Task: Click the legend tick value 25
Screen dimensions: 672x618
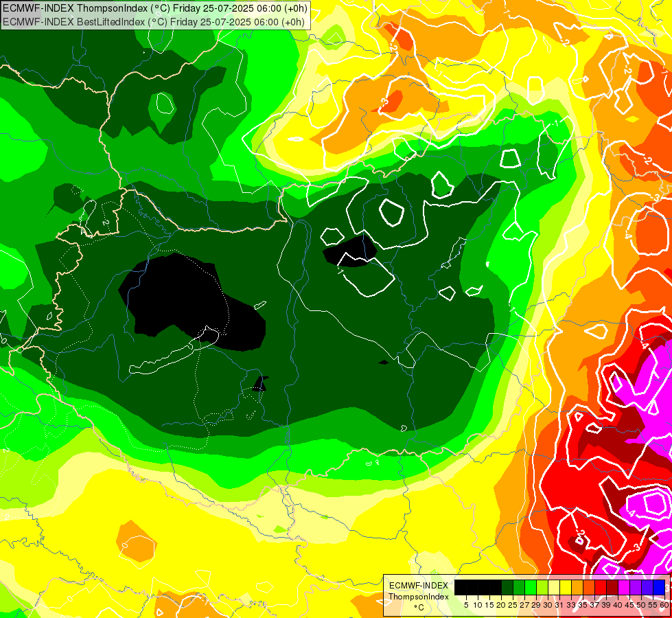Action: point(513,605)
